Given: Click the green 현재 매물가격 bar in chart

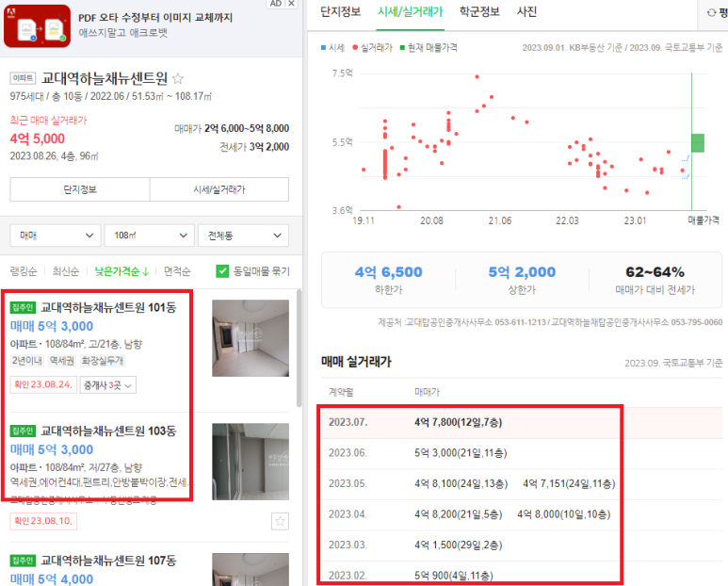Looking at the screenshot, I should click(x=697, y=143).
